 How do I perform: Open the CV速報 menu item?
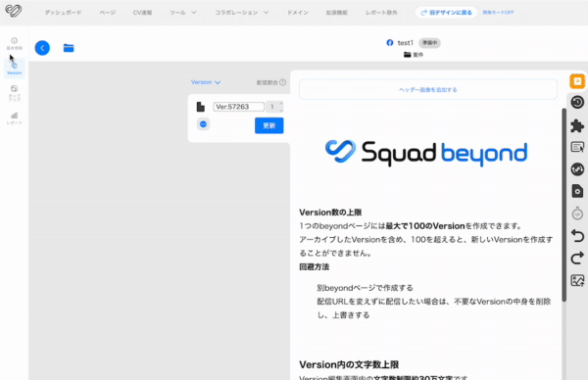pyautogui.click(x=142, y=13)
